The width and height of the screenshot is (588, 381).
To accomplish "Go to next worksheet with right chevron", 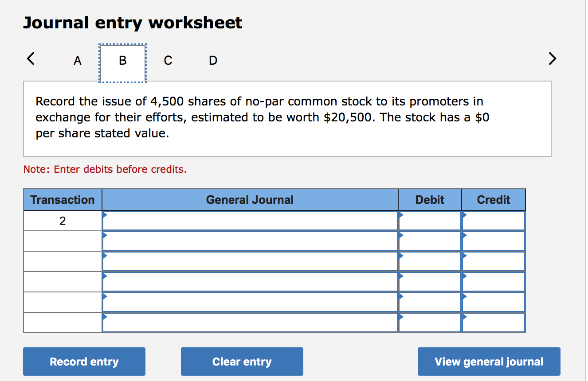I will click(x=552, y=58).
